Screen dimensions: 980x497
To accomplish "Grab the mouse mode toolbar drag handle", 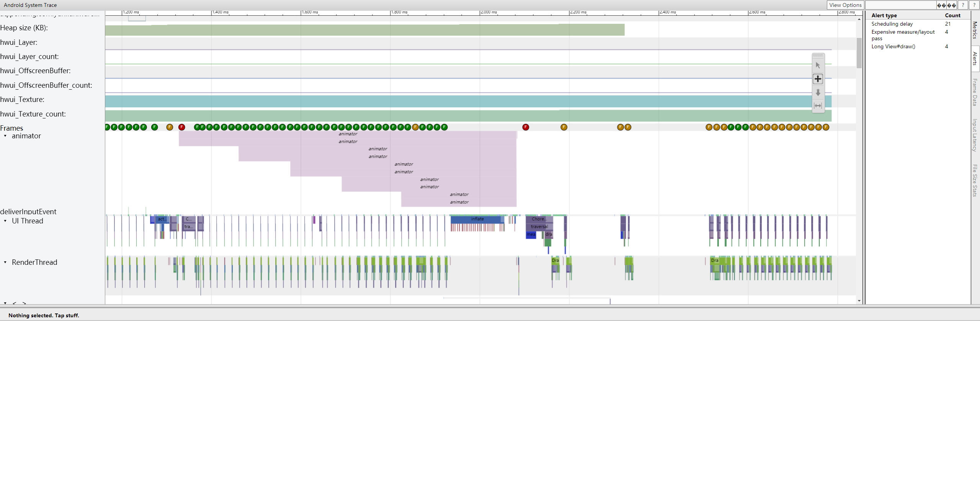I will [x=818, y=56].
